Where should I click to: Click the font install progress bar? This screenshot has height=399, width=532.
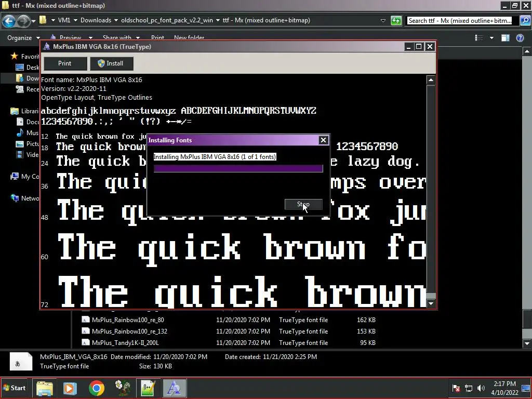point(238,169)
